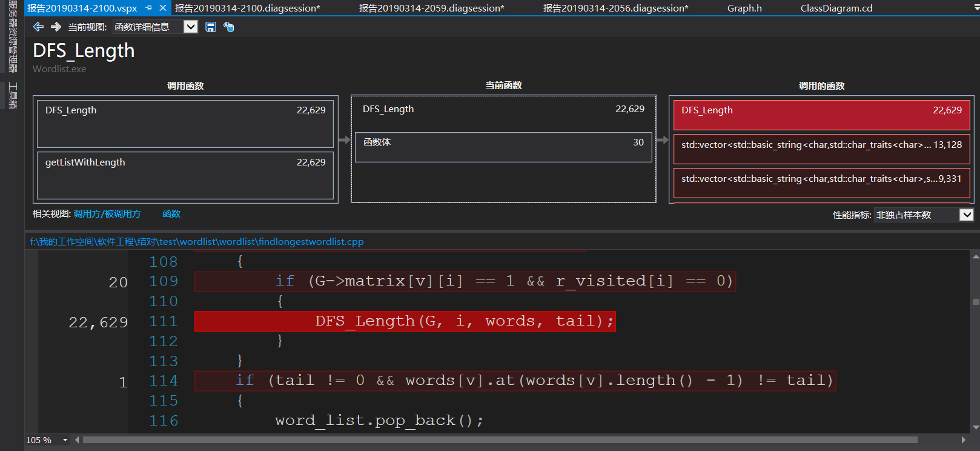Open the 性能指标 metric dropdown

[967, 215]
